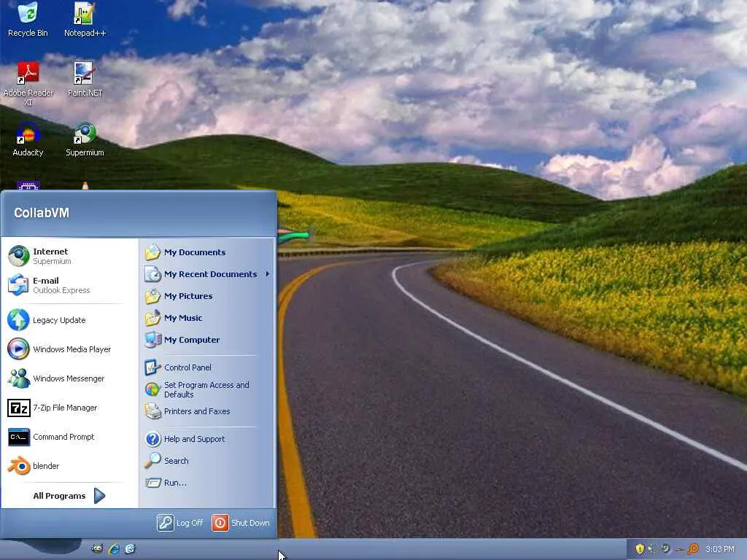
Task: Open Printers and Faxes
Action: pos(208,411)
